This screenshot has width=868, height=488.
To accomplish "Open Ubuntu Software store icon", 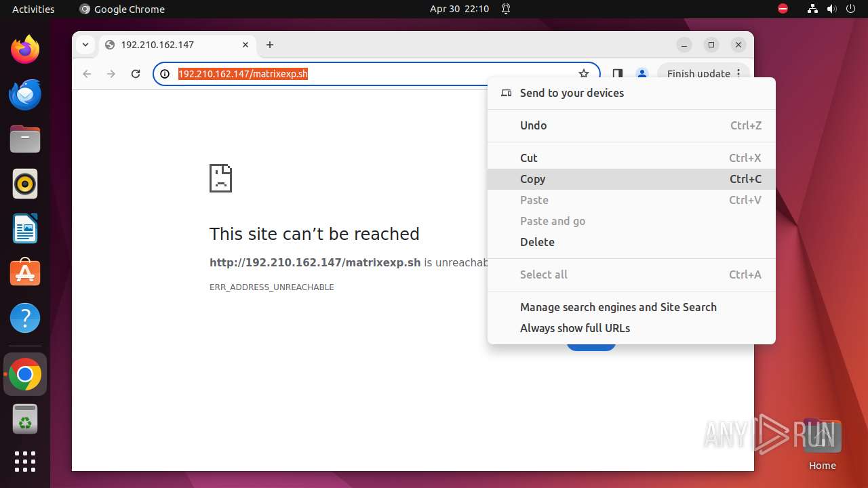I will point(25,272).
